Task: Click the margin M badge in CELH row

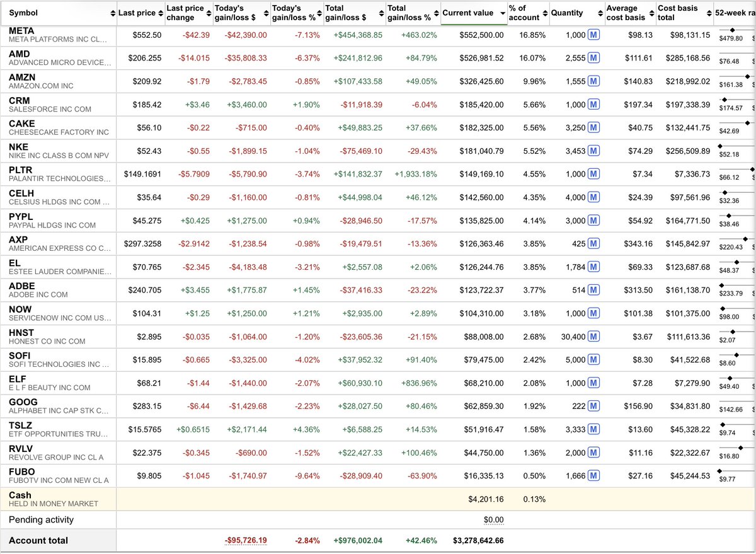Action: tap(593, 198)
